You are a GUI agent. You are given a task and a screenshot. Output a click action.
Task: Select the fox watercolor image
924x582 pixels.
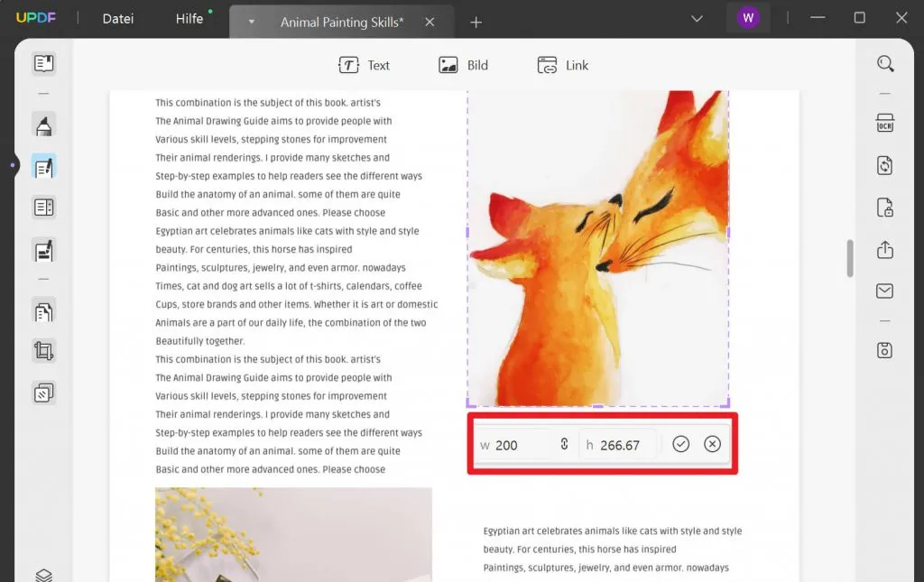pos(598,248)
